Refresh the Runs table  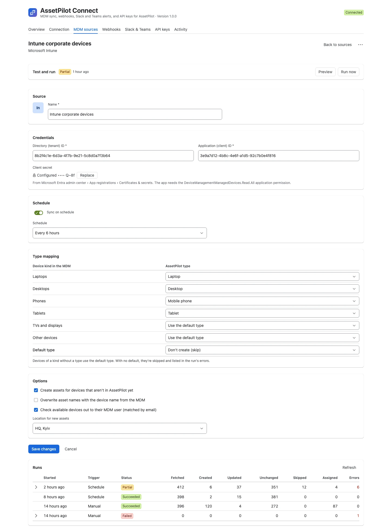349,468
